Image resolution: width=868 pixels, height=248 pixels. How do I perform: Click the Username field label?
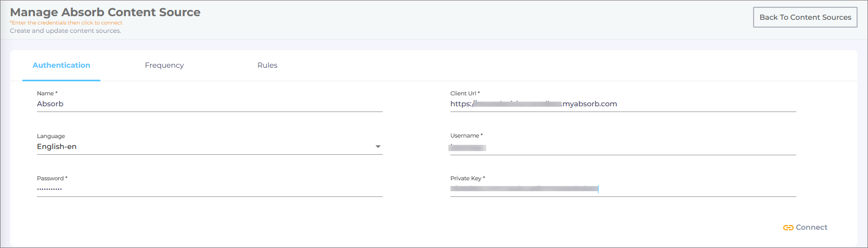click(x=466, y=135)
